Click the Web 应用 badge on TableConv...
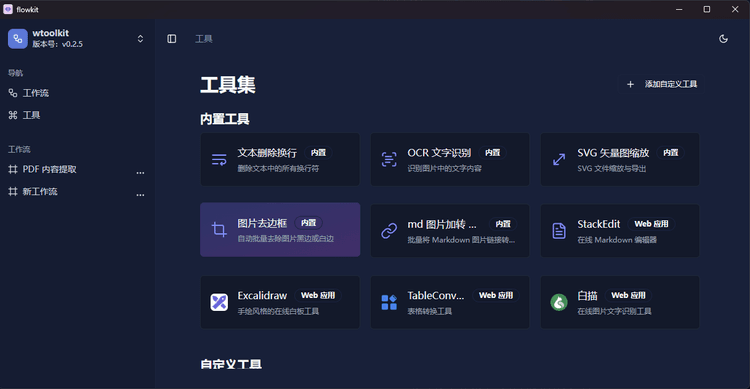The width and height of the screenshot is (750, 389). tap(496, 295)
